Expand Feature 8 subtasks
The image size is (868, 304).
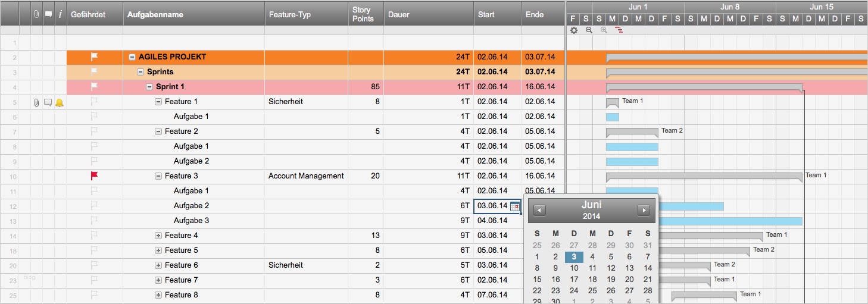(158, 295)
